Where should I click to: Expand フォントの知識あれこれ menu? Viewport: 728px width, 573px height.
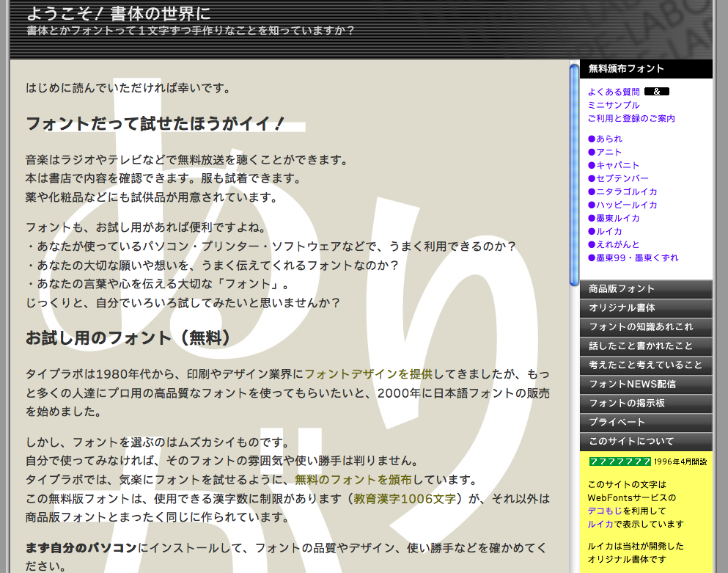(x=646, y=327)
